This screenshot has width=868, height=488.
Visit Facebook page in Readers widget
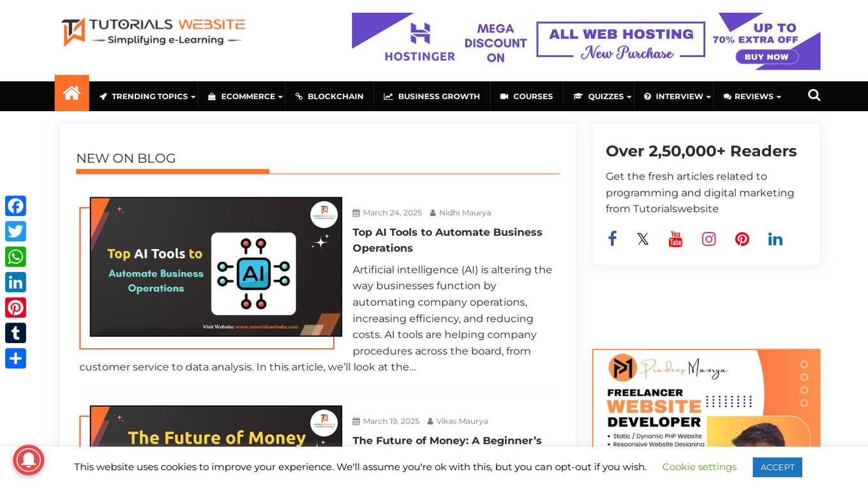click(x=612, y=239)
